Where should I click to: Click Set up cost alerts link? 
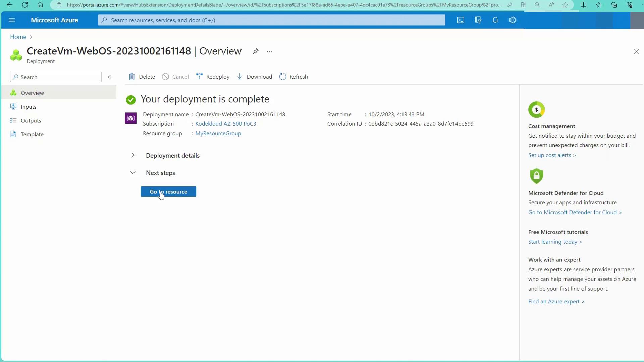[x=552, y=155]
